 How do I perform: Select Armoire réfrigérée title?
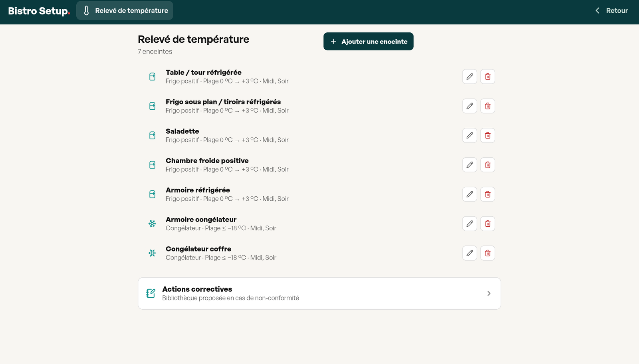coord(198,190)
